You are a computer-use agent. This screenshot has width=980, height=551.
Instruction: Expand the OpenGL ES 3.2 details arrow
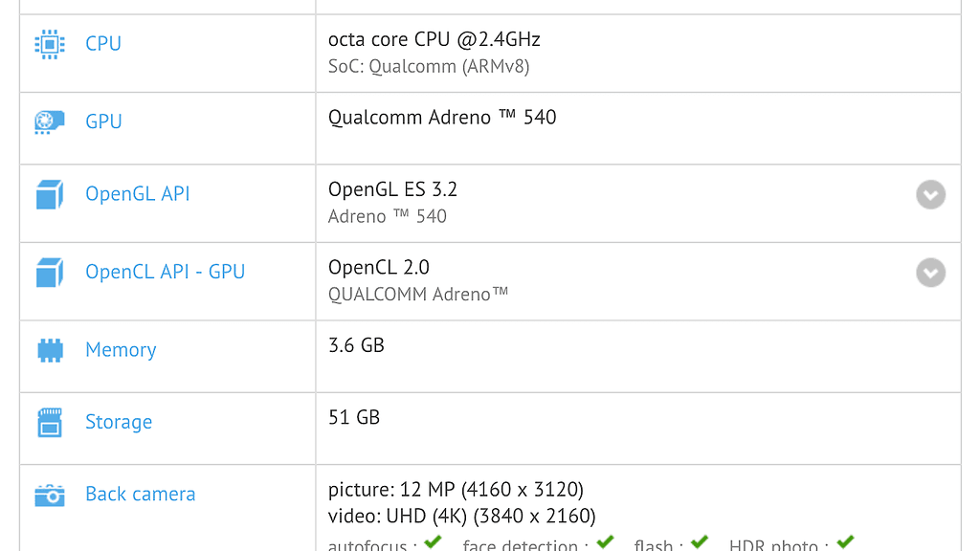click(x=930, y=194)
